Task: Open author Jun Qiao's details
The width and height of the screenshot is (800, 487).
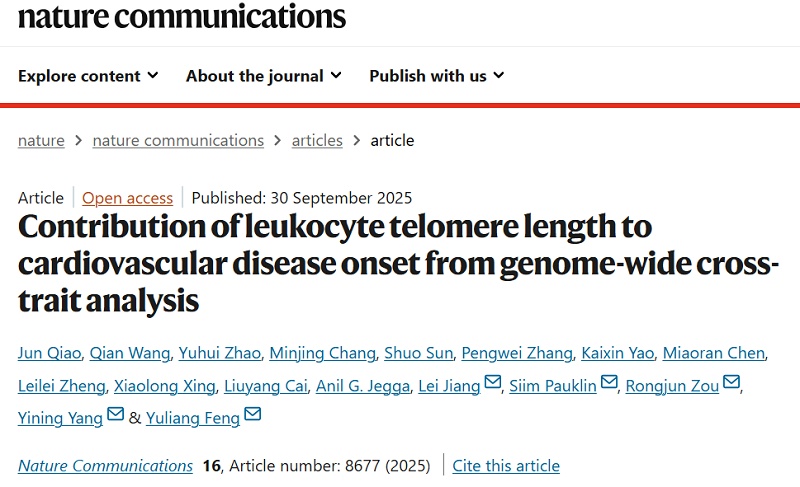Action: (49, 353)
